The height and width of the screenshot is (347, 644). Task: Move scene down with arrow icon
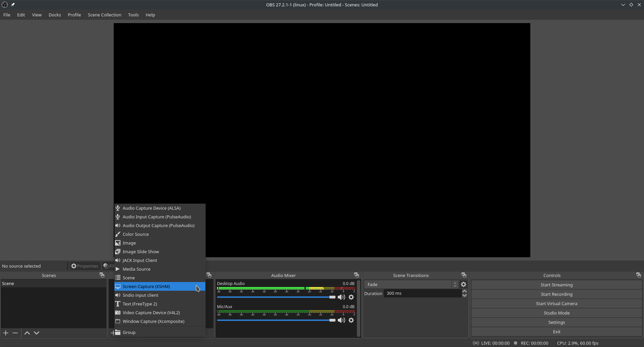(x=37, y=333)
